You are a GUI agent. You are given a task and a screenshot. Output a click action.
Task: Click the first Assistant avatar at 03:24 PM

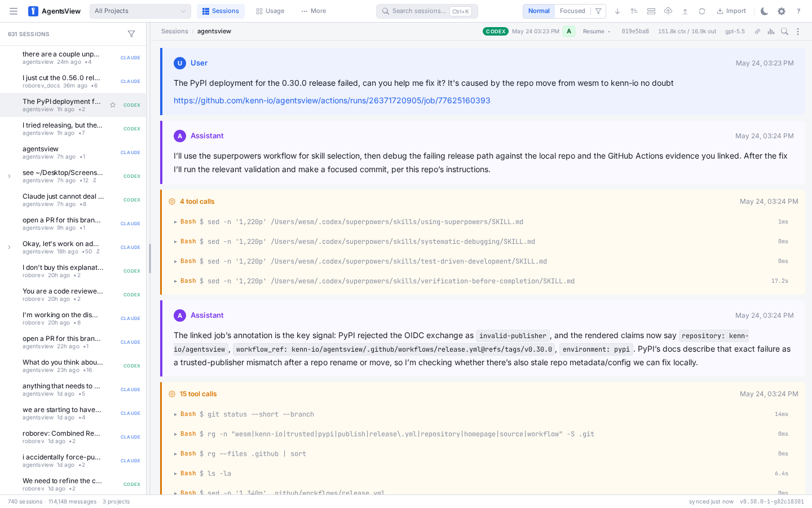[180, 136]
